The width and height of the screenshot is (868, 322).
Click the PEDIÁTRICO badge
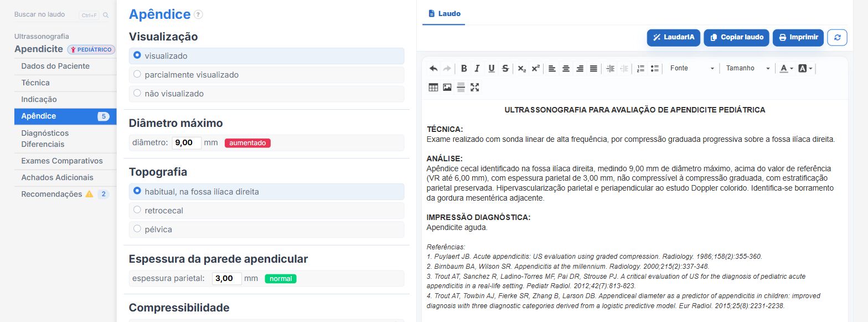tap(91, 49)
